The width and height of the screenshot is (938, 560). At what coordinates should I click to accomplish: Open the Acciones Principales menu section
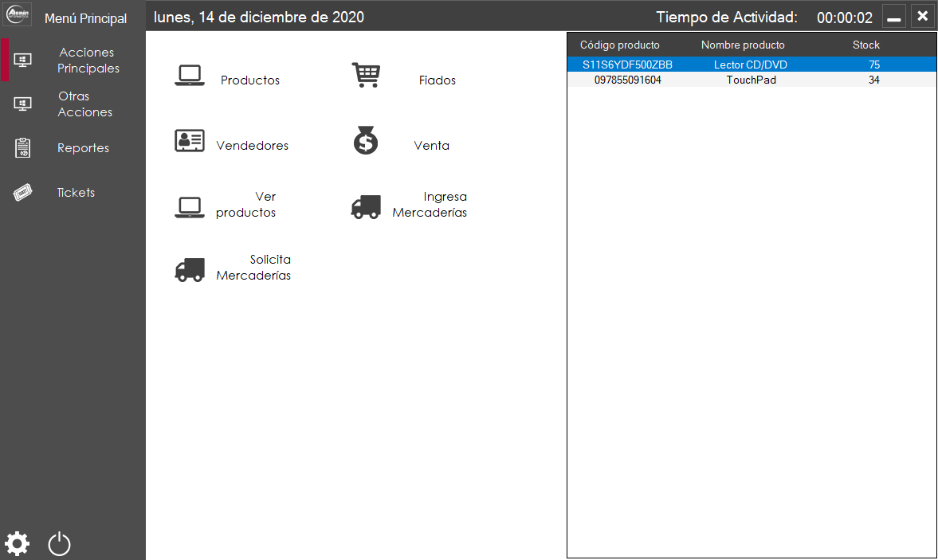[x=88, y=61]
